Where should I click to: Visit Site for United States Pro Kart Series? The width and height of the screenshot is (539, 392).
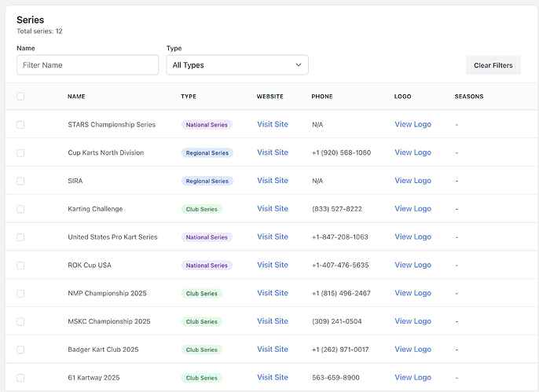coord(273,237)
